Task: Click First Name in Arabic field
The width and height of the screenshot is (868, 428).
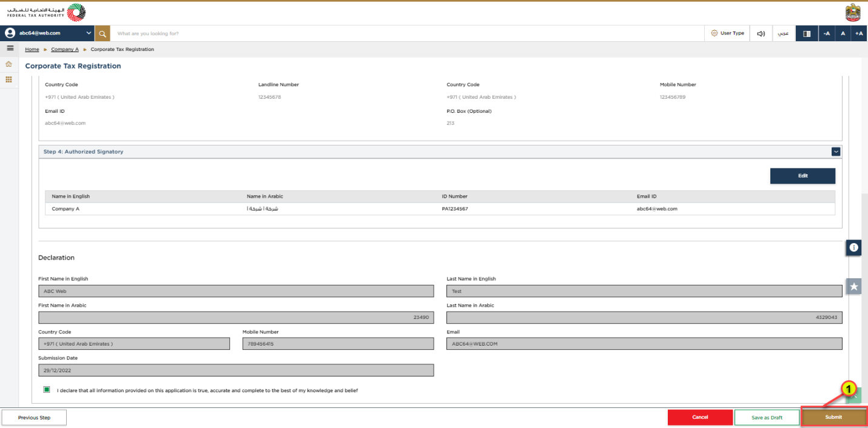Action: [236, 318]
